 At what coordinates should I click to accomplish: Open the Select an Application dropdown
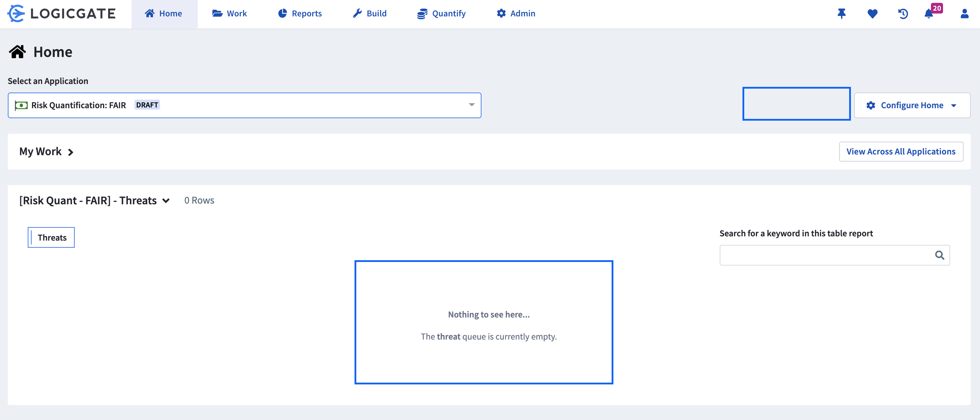(244, 105)
